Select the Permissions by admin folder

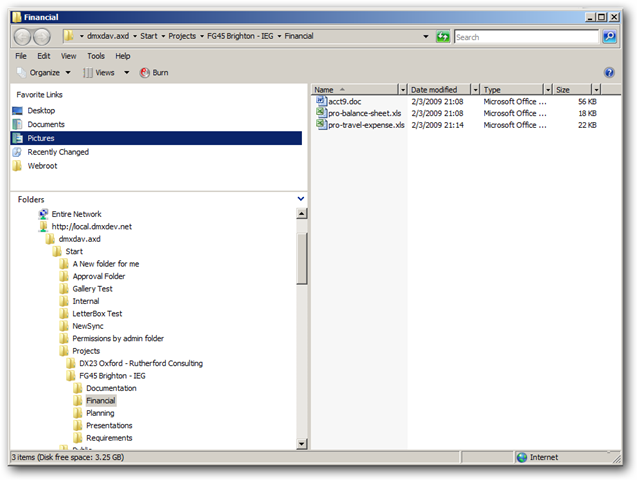(118, 338)
